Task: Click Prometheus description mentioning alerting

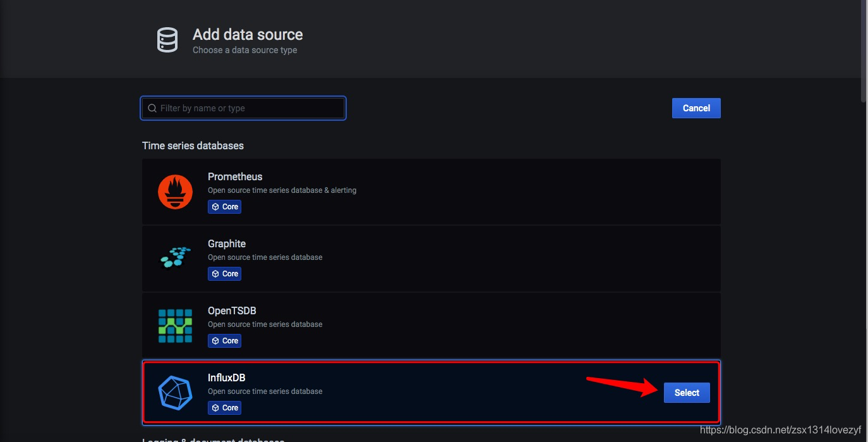Action: pyautogui.click(x=282, y=190)
